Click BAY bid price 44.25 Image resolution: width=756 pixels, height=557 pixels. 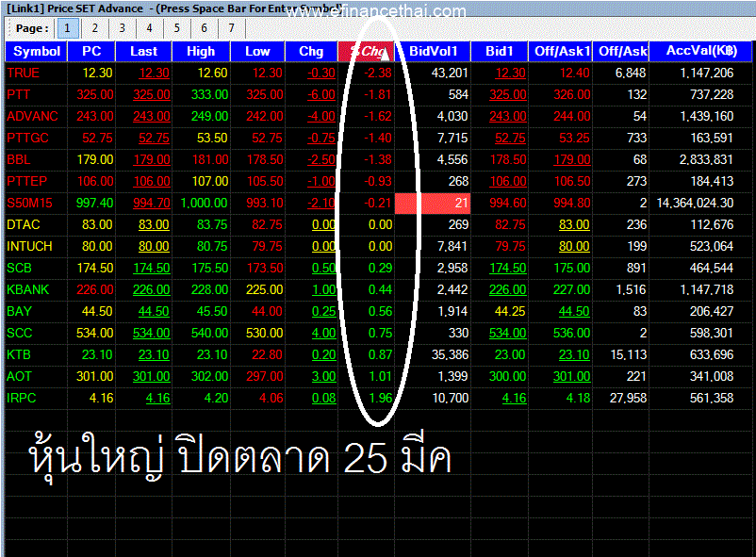click(510, 312)
